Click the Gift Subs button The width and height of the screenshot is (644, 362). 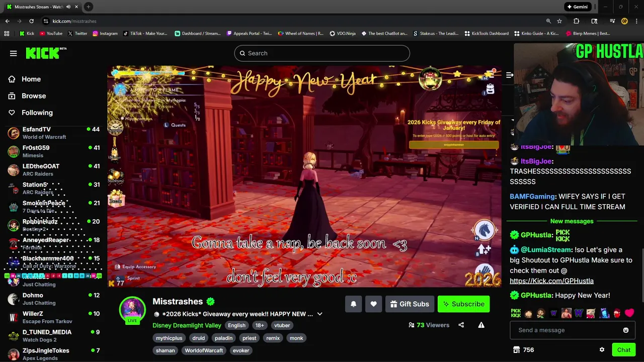tap(410, 304)
